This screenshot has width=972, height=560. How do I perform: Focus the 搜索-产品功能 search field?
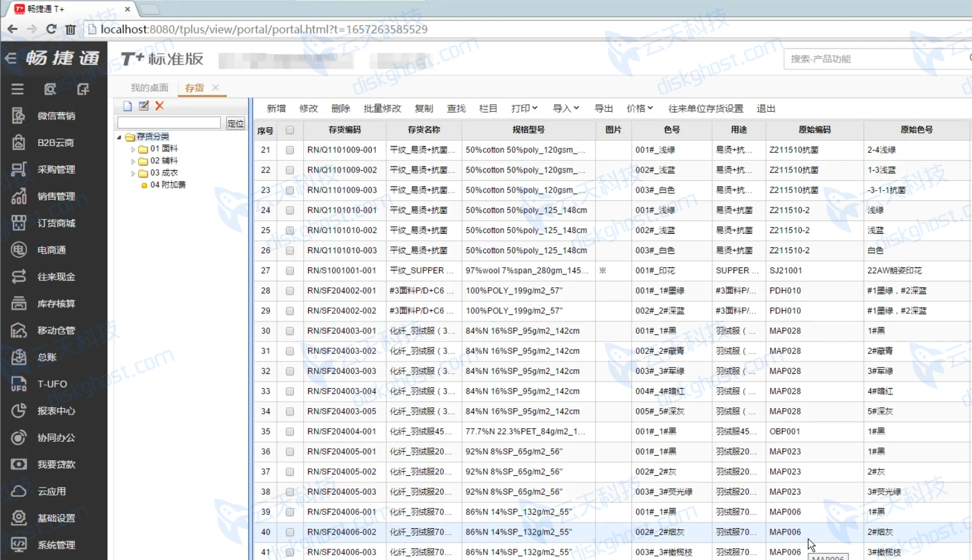[878, 59]
